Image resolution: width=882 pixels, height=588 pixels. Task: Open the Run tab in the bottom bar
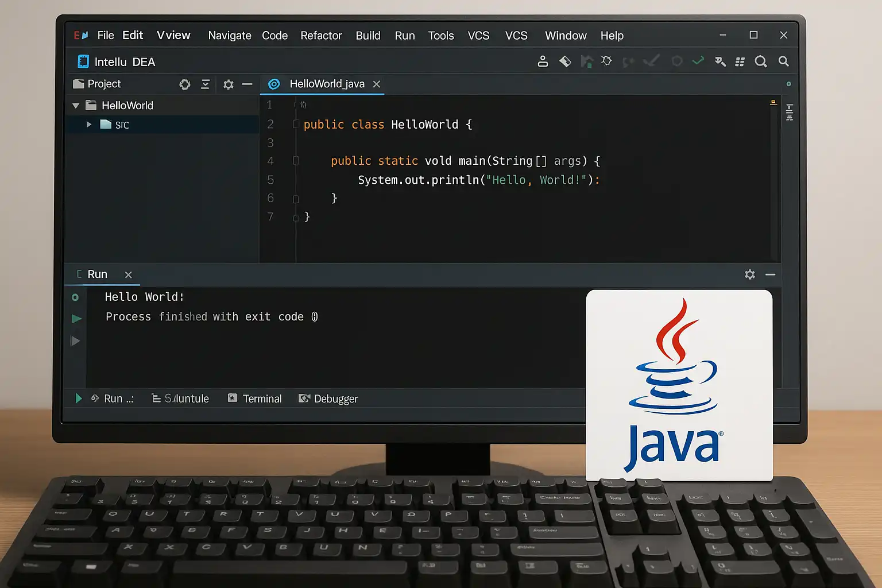pos(113,399)
